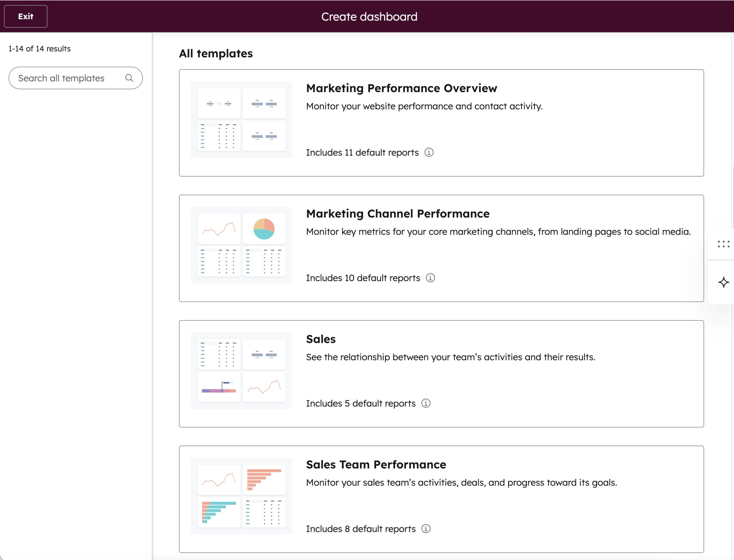Select Marketing Channel Performance template title
The height and width of the screenshot is (560, 734).
397,213
